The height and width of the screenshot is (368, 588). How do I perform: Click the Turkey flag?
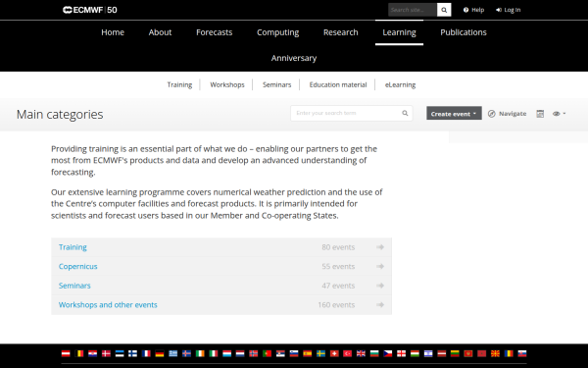click(348, 353)
